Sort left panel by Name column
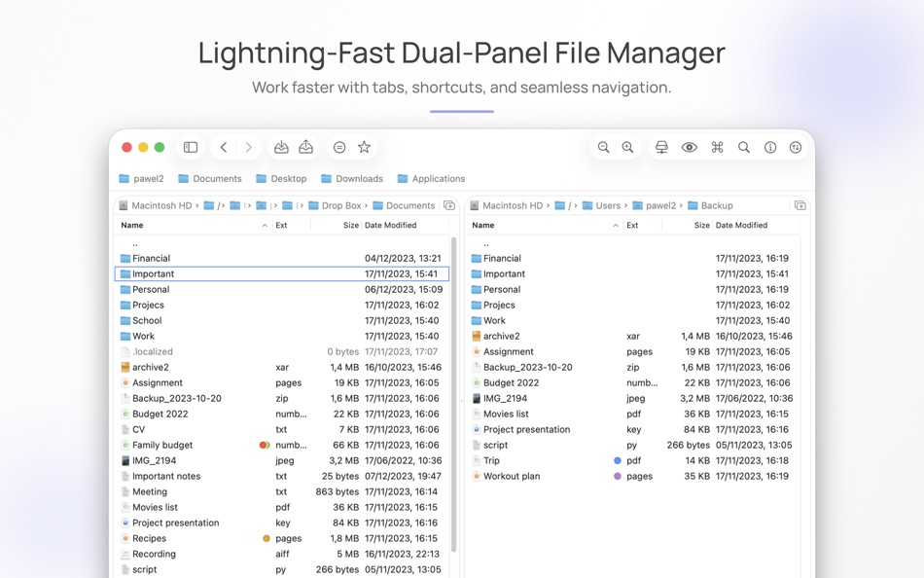The width and height of the screenshot is (924, 578). [x=132, y=226]
